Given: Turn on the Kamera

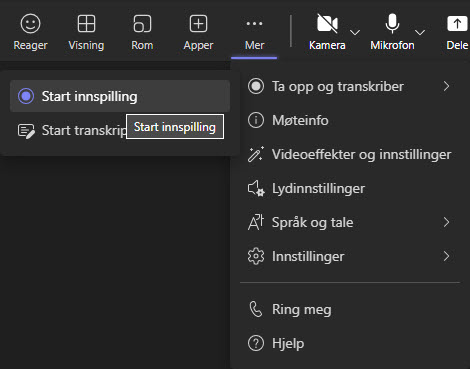Looking at the screenshot, I should [x=327, y=32].
